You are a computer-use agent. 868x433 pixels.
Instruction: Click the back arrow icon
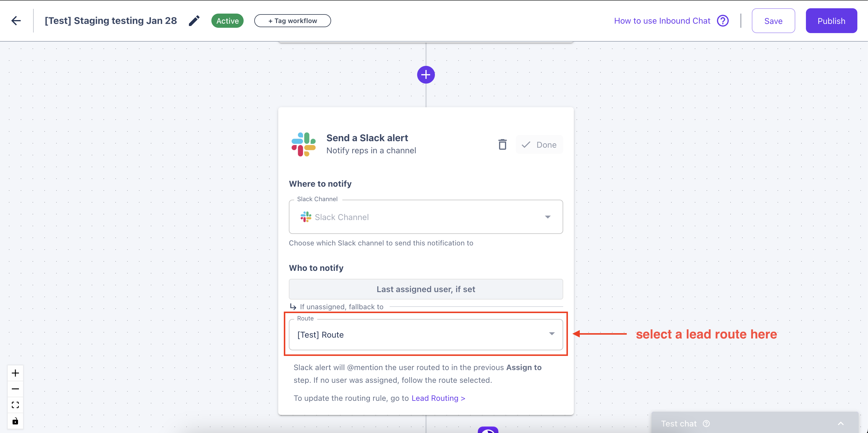[16, 21]
